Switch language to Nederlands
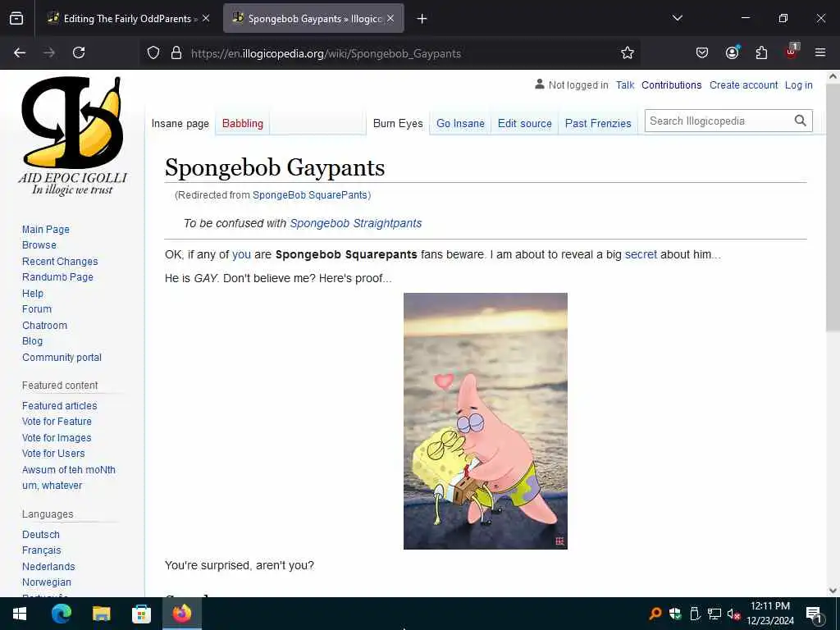 (x=48, y=566)
